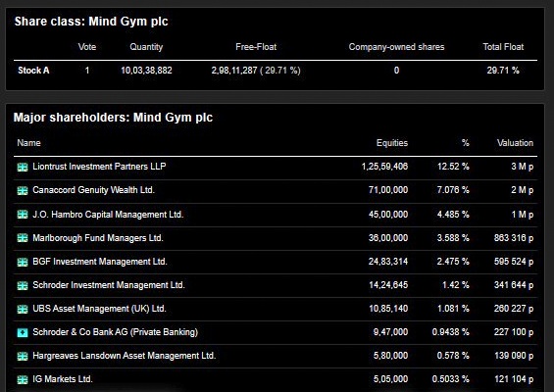
Task: Click the Free-Float column header
Action: tap(256, 47)
